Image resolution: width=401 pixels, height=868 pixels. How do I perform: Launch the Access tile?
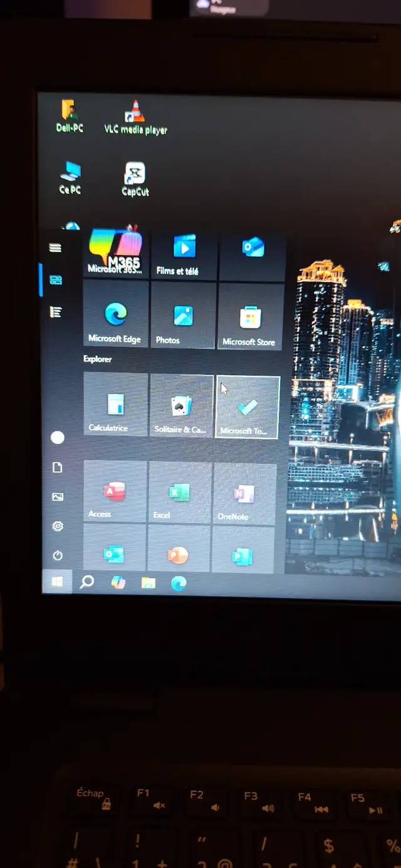115,492
